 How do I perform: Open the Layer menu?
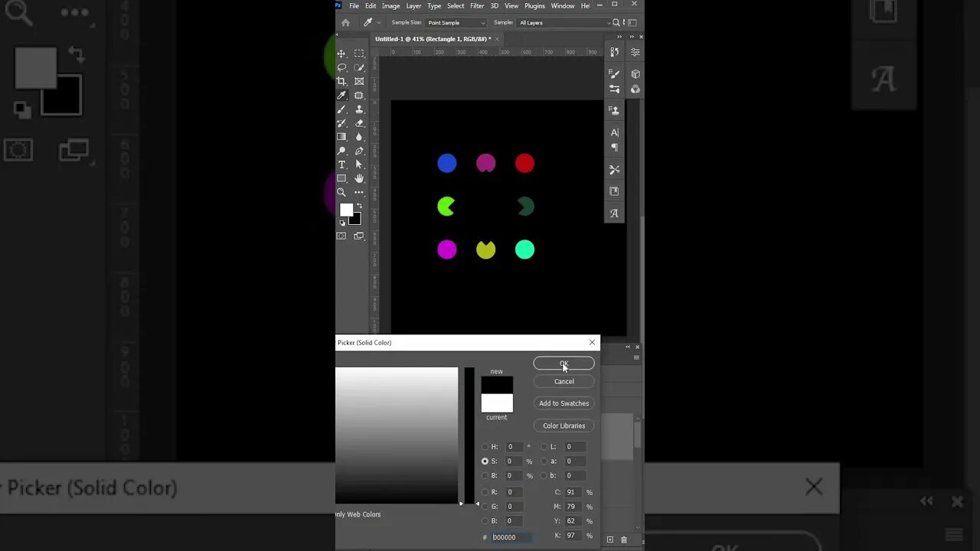click(413, 6)
